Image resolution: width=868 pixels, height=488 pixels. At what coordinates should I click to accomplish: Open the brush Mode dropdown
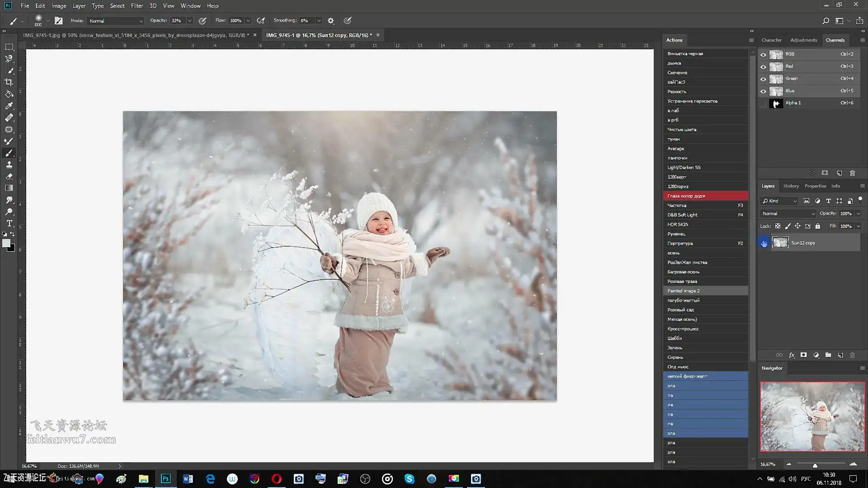click(116, 21)
